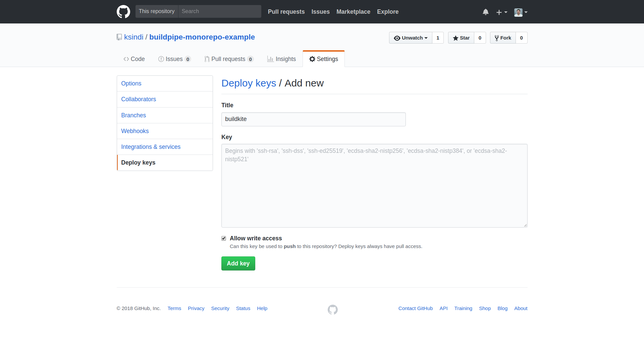Toggle the Allow write access checkbox
Viewport: 644px width, 362px height.
[x=224, y=238]
